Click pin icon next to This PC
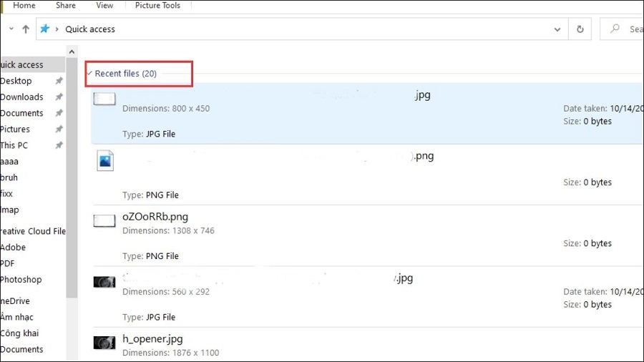 (x=59, y=145)
